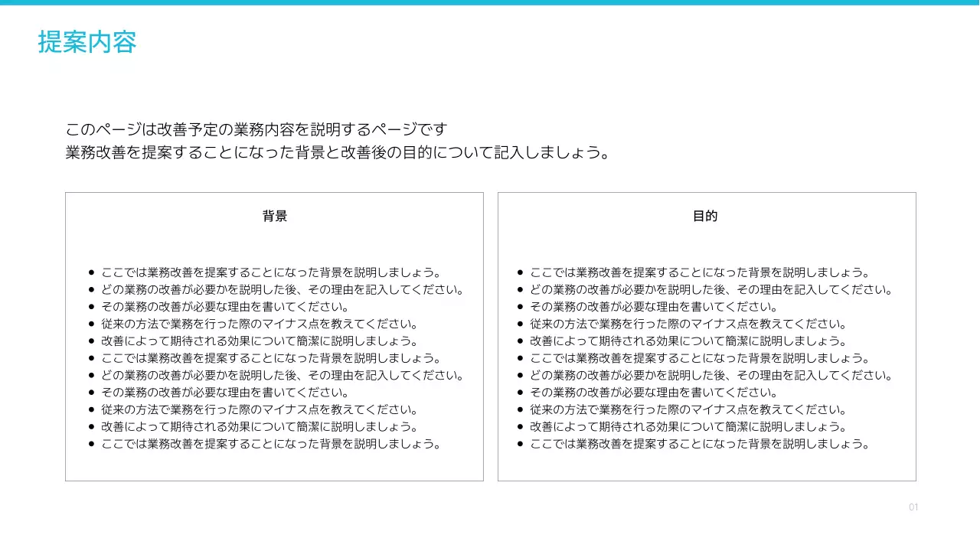Screen dimensions: 980x551
Task: Select the 目的 content box border
Action: point(706,194)
